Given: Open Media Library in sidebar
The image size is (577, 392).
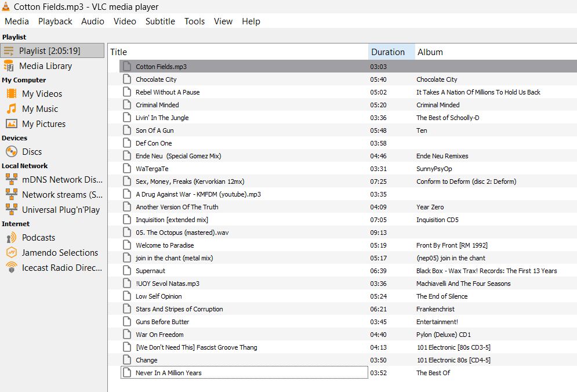Looking at the screenshot, I should pos(52,66).
